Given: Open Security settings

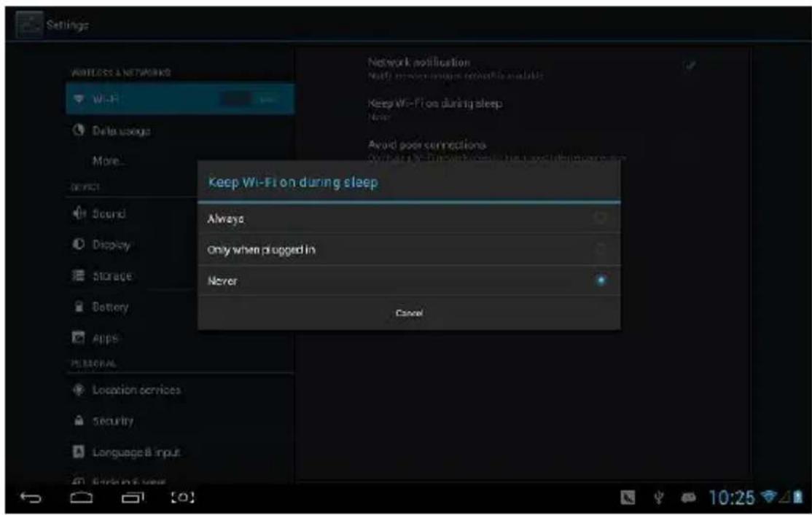Looking at the screenshot, I should coord(180,421).
